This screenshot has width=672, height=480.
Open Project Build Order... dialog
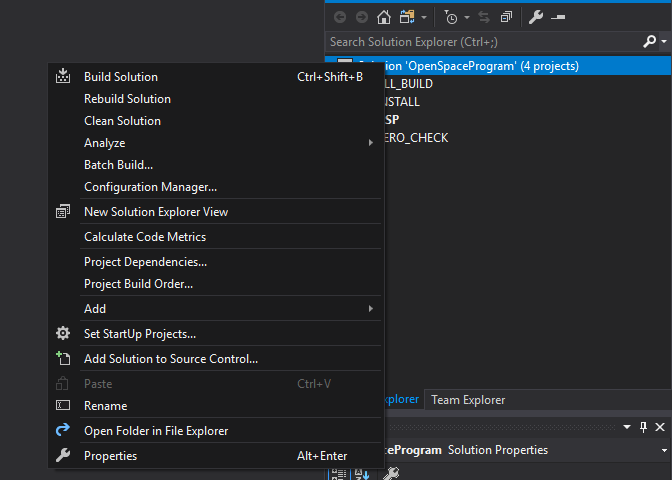pyautogui.click(x=216, y=284)
